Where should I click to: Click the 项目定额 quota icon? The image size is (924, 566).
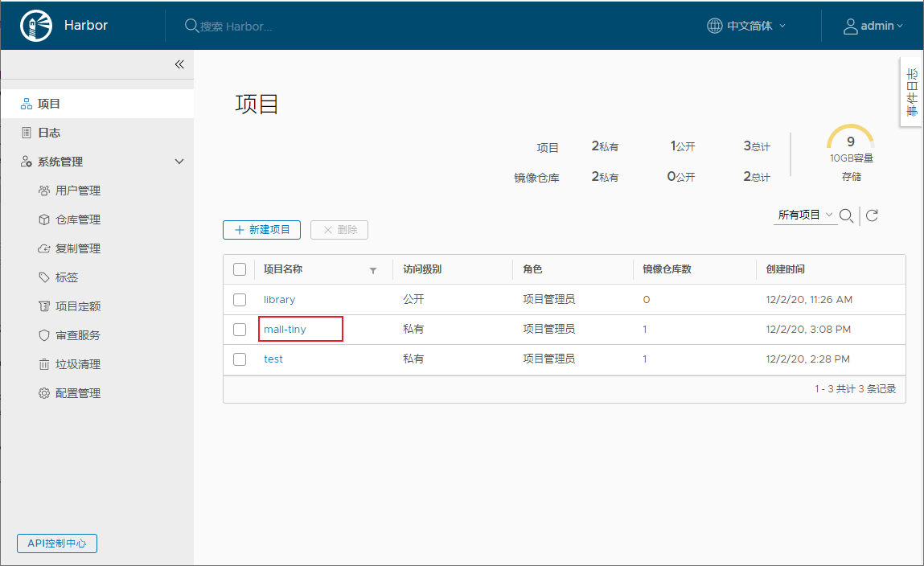click(x=44, y=306)
